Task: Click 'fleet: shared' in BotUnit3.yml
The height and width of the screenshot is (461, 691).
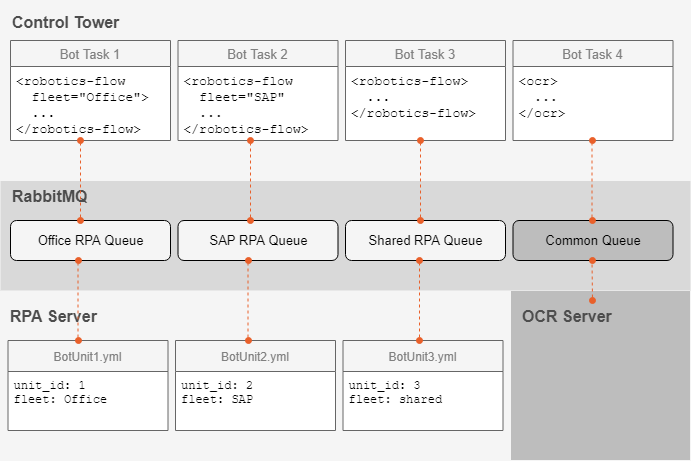Action: coord(395,399)
